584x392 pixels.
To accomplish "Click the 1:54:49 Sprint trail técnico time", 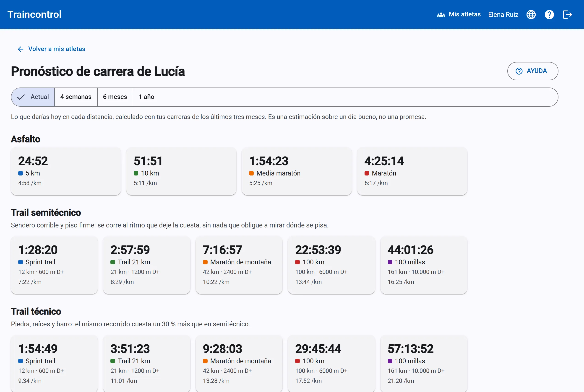I will (38, 349).
